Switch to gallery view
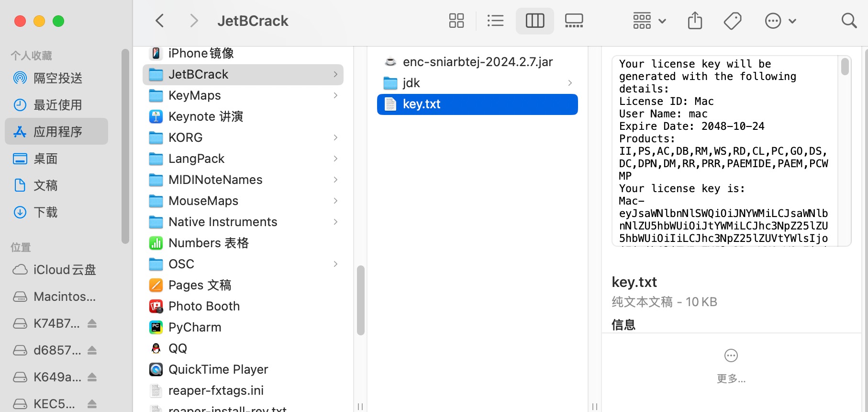 click(x=574, y=21)
